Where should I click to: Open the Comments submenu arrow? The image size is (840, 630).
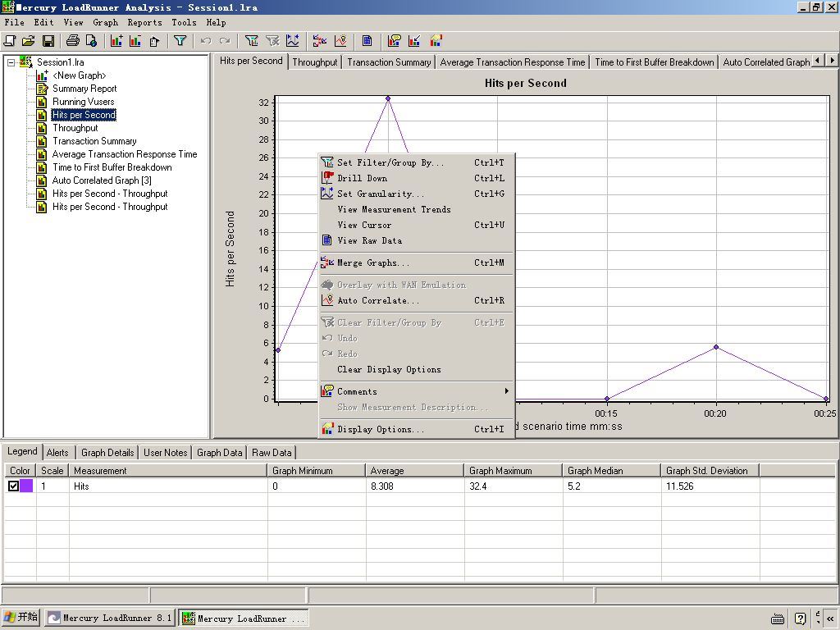point(506,391)
